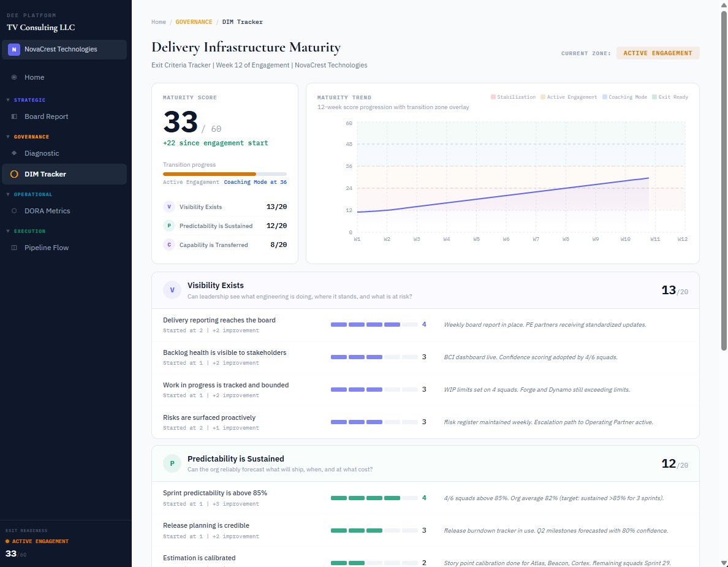Open Pipeline Flow page

click(x=64, y=248)
